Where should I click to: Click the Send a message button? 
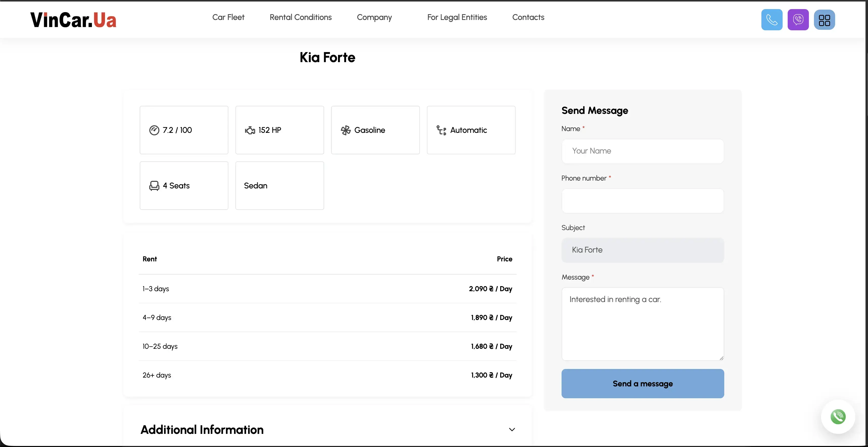643,384
